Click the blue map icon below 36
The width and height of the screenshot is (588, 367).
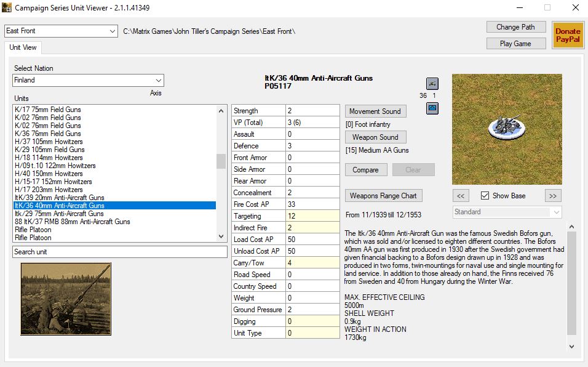(432, 108)
